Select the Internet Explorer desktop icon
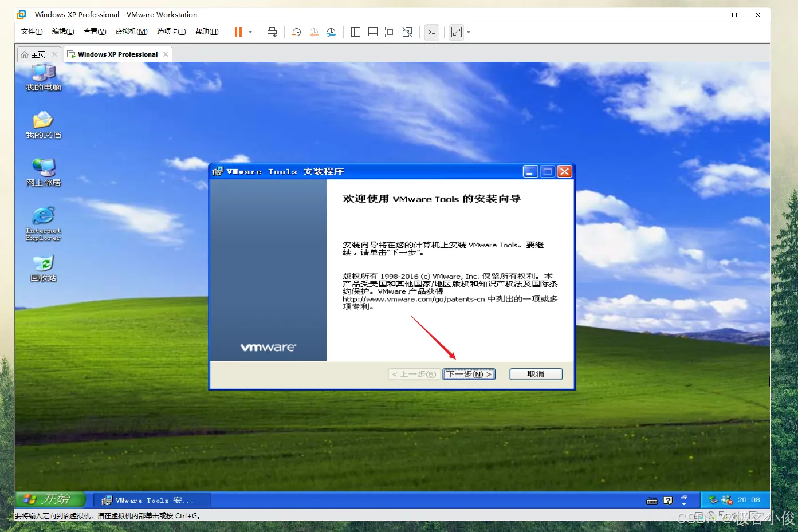 tap(44, 224)
